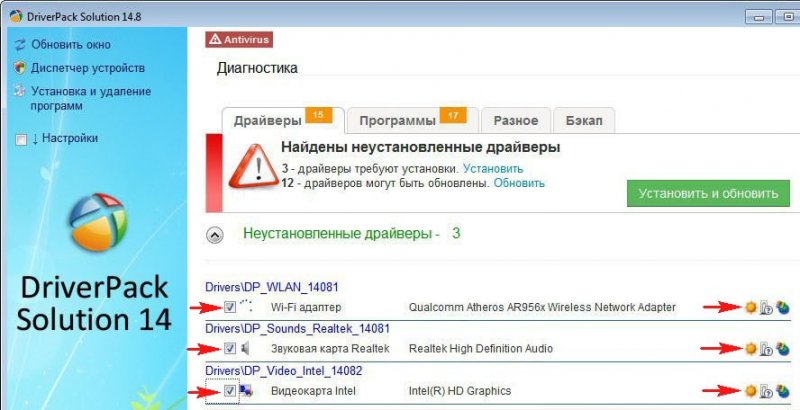800x410 pixels.
Task: Open the device info icon for Intel(R) HD Graphics
Action: 766,391
